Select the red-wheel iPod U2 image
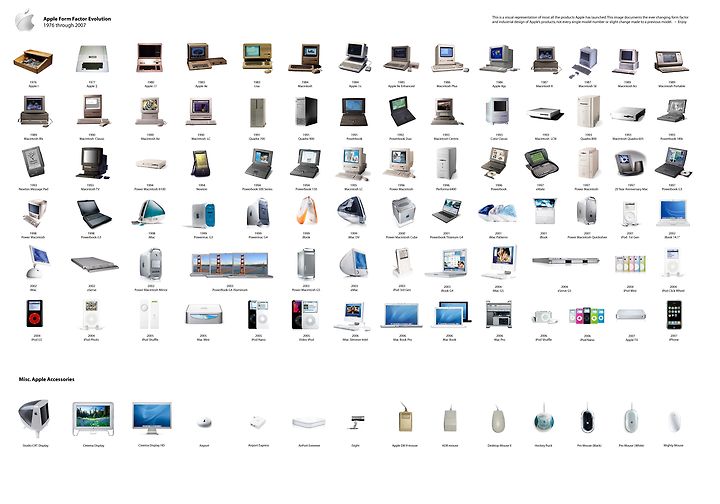The width and height of the screenshot is (720, 504). (x=34, y=314)
